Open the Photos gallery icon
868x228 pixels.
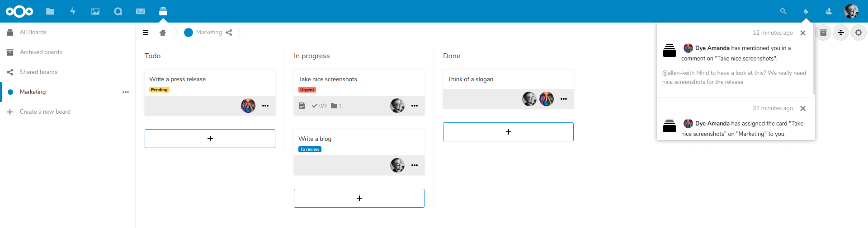click(95, 11)
